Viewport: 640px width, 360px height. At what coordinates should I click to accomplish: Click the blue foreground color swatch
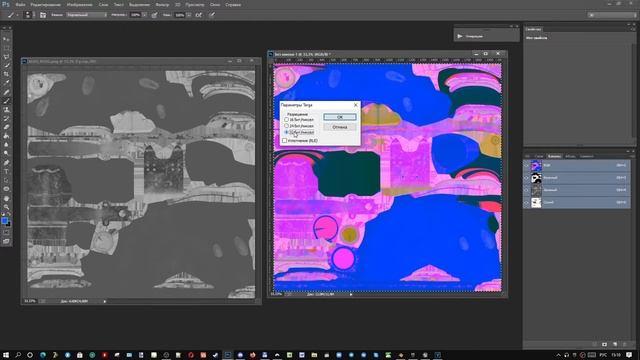pos(4,221)
